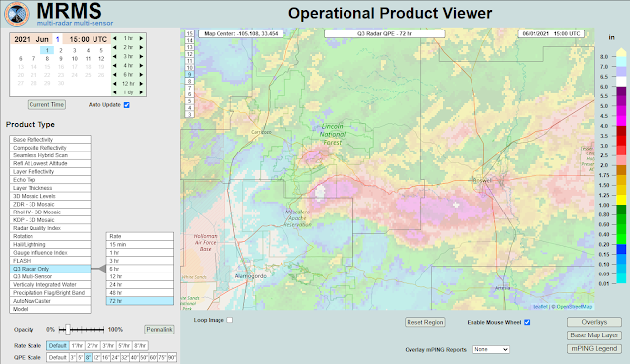Select Q3 Multi-Sensor product type

[50, 276]
